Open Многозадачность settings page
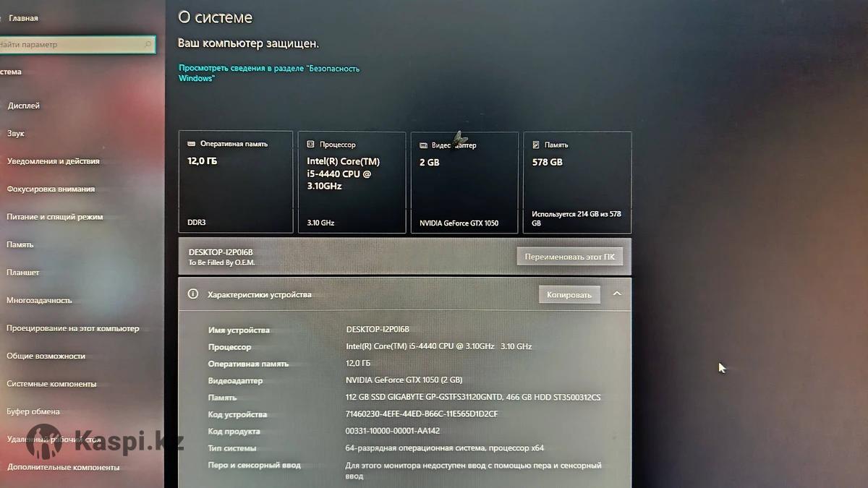868x488 pixels. point(39,300)
